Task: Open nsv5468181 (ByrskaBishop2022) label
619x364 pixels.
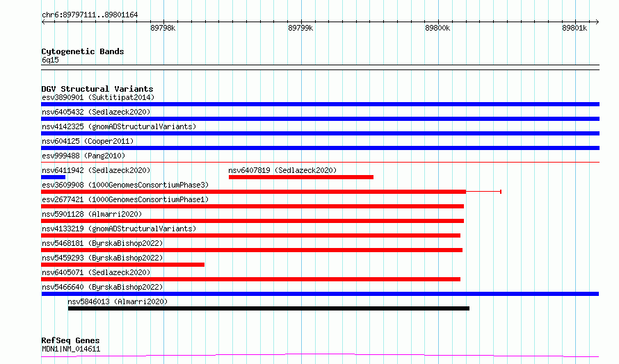Action: tap(102, 243)
